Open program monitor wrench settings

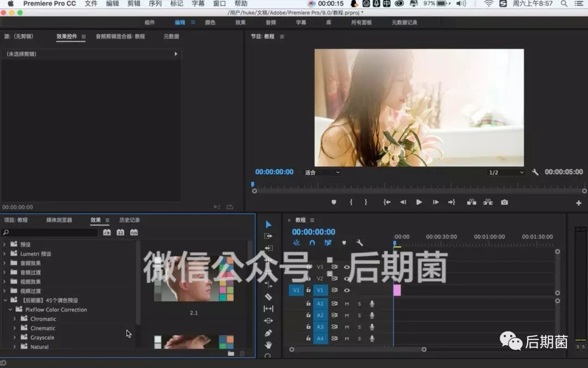point(535,172)
